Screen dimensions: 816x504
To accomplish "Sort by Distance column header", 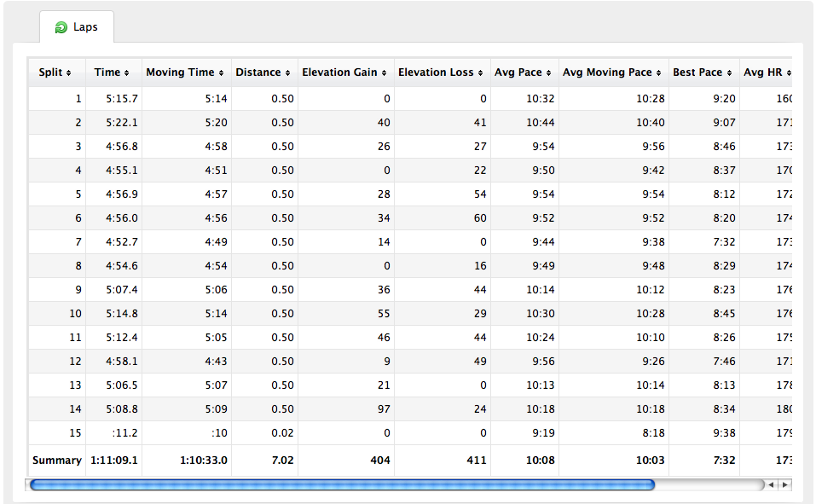I will [264, 72].
